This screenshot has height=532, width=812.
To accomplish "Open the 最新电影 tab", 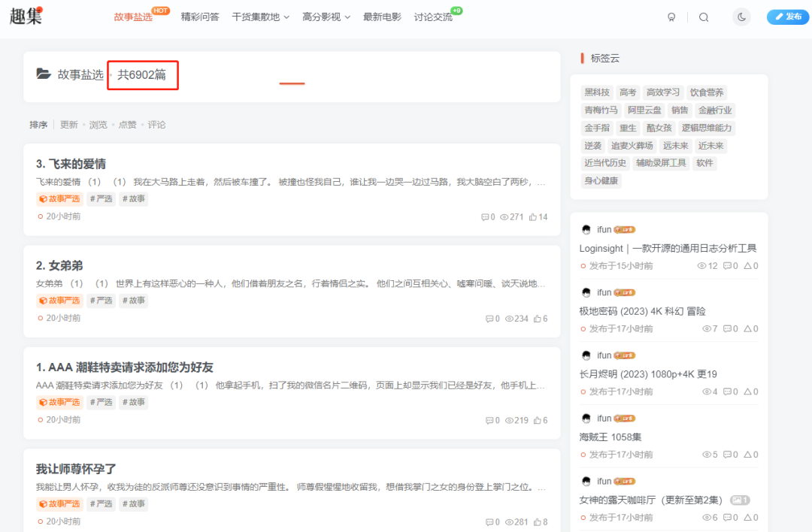I will [x=382, y=16].
